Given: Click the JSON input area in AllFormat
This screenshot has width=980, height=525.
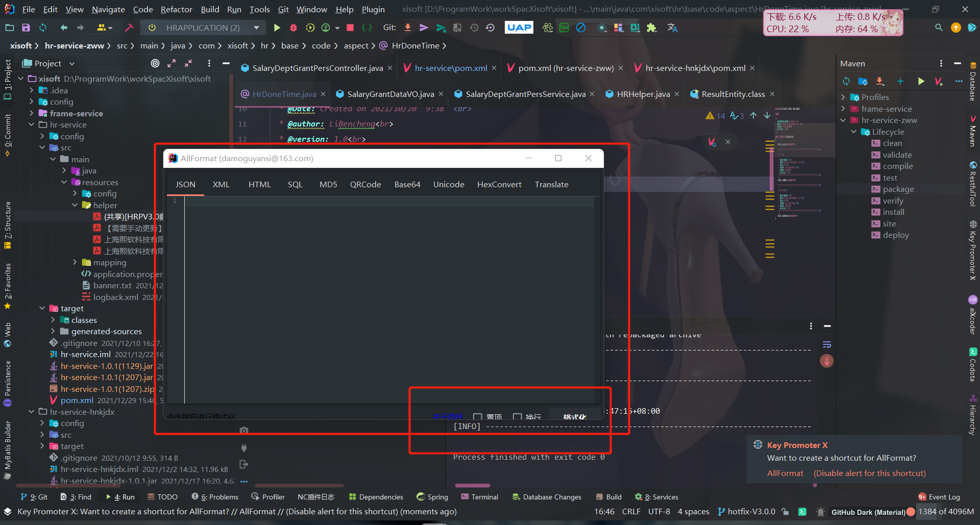Looking at the screenshot, I should click(389, 300).
